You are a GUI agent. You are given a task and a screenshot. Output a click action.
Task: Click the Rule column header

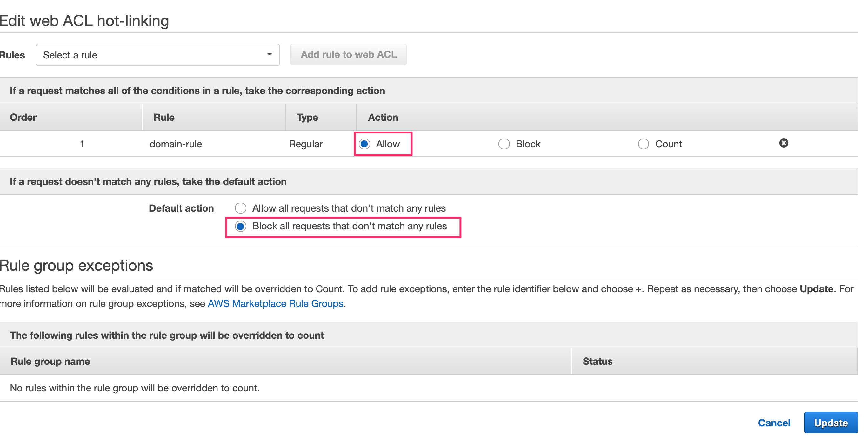[x=164, y=117]
